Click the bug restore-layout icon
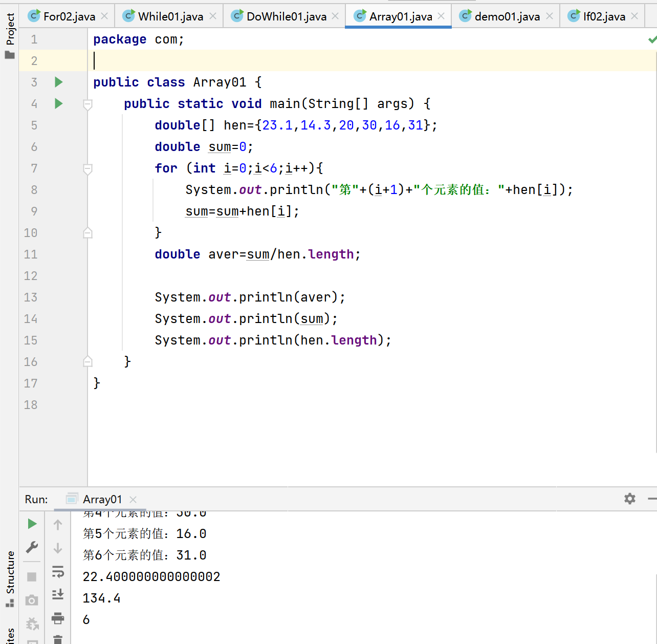 click(x=32, y=624)
